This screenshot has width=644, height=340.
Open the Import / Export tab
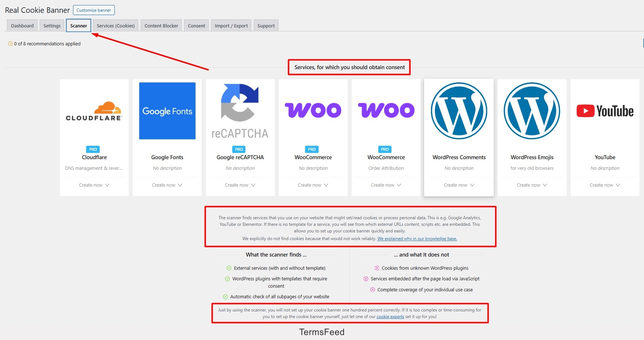coord(231,26)
